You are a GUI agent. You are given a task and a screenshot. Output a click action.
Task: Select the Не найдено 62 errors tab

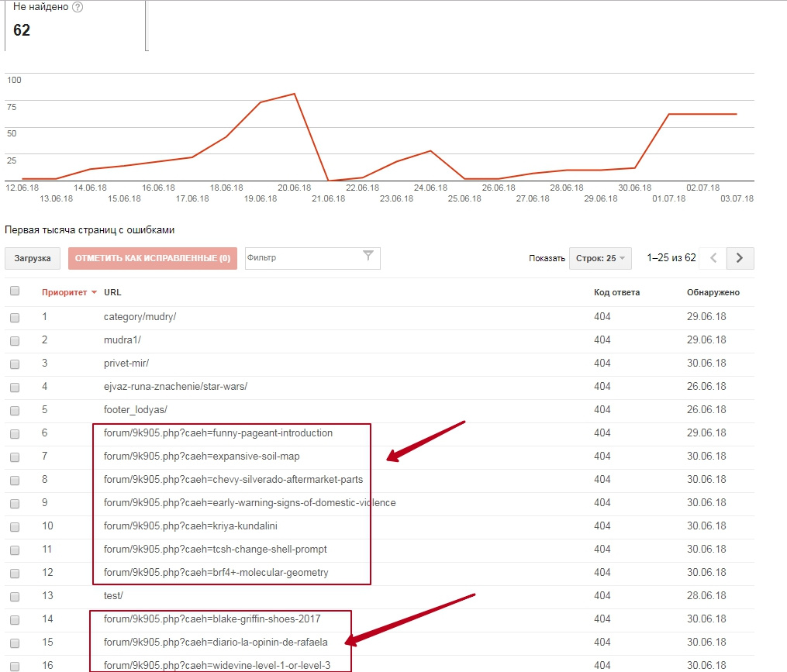click(x=75, y=25)
